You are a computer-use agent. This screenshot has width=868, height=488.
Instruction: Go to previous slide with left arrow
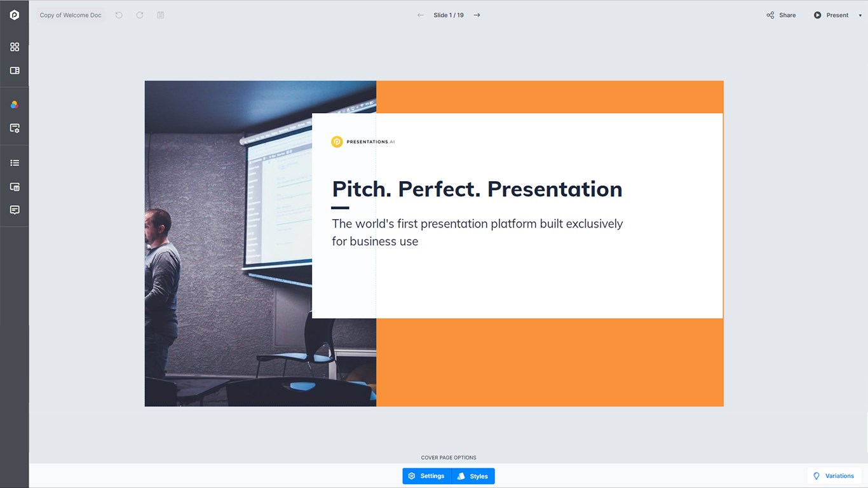(x=420, y=15)
